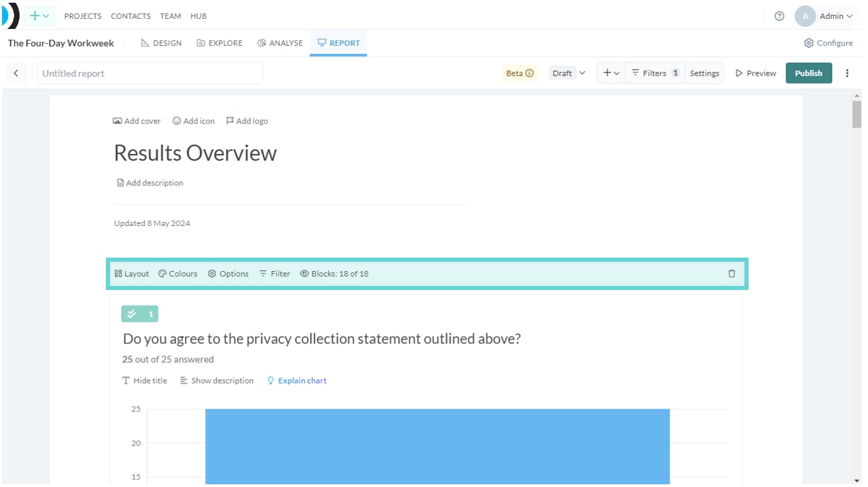The height and width of the screenshot is (487, 868).
Task: Open the CONTACTS menu
Action: (130, 16)
